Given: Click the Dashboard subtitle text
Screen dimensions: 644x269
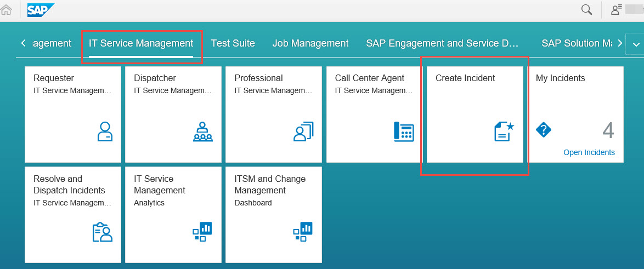Looking at the screenshot, I should click(253, 203).
